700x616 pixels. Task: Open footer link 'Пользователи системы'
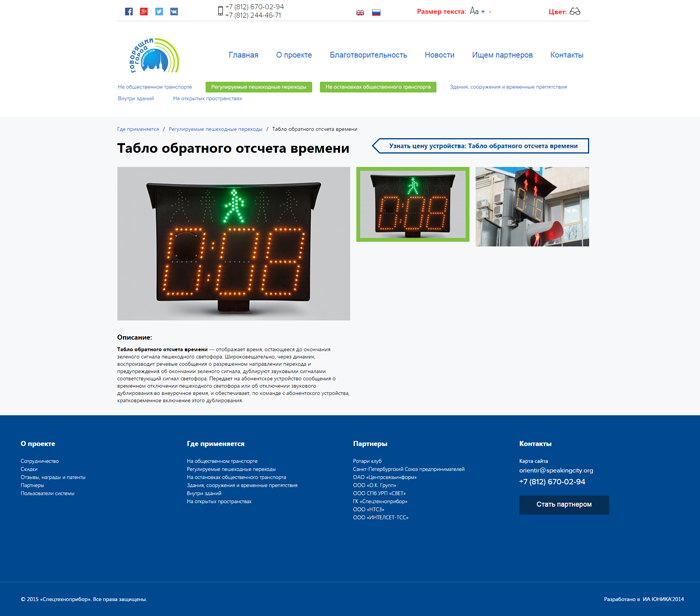[48, 493]
